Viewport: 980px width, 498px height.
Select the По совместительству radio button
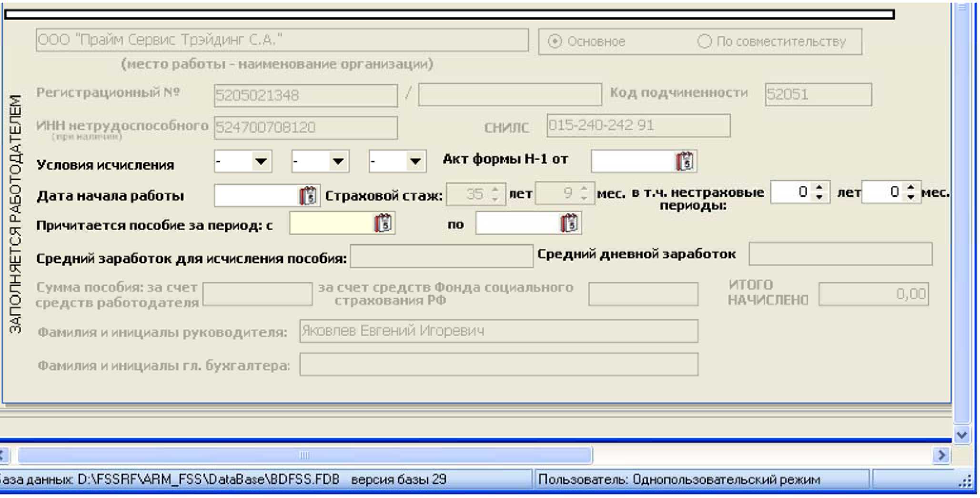pos(704,41)
